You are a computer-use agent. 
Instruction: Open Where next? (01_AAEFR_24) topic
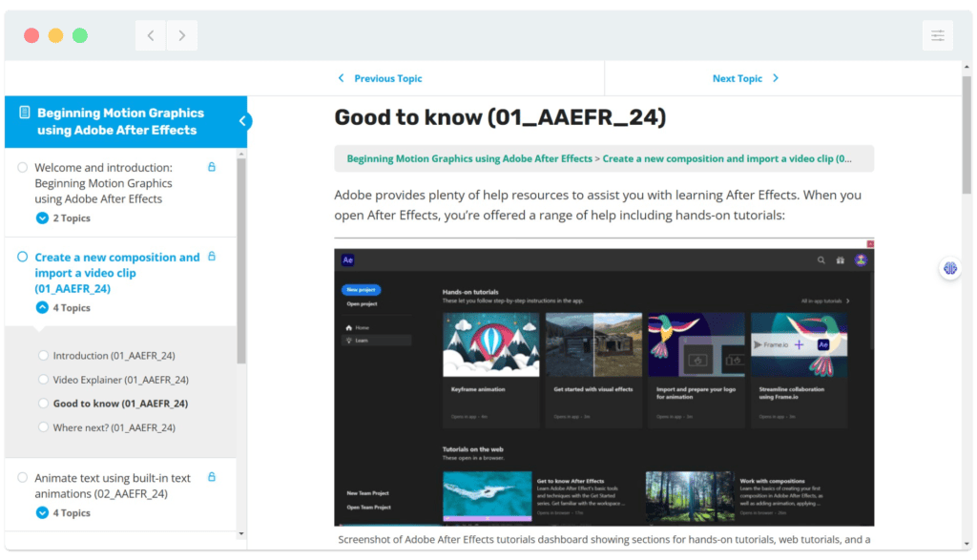click(114, 427)
